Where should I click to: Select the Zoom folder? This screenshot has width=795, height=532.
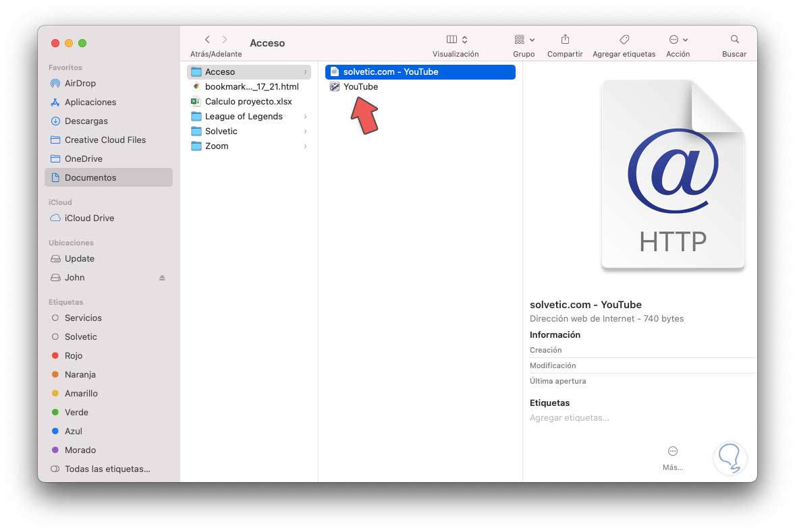pos(249,146)
